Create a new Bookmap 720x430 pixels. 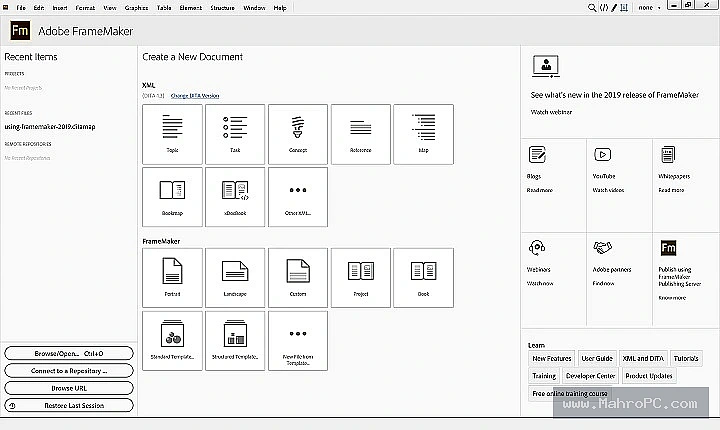(172, 197)
